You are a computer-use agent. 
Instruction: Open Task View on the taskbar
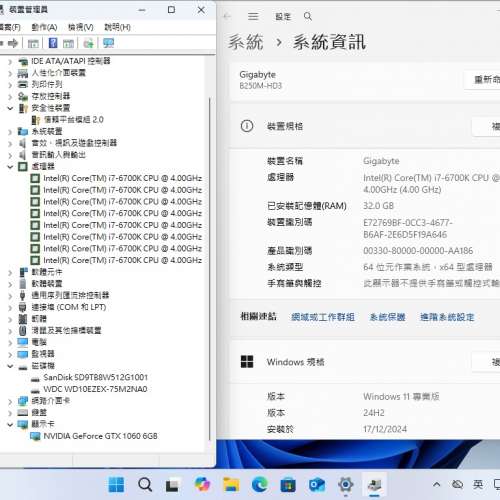tap(172, 485)
